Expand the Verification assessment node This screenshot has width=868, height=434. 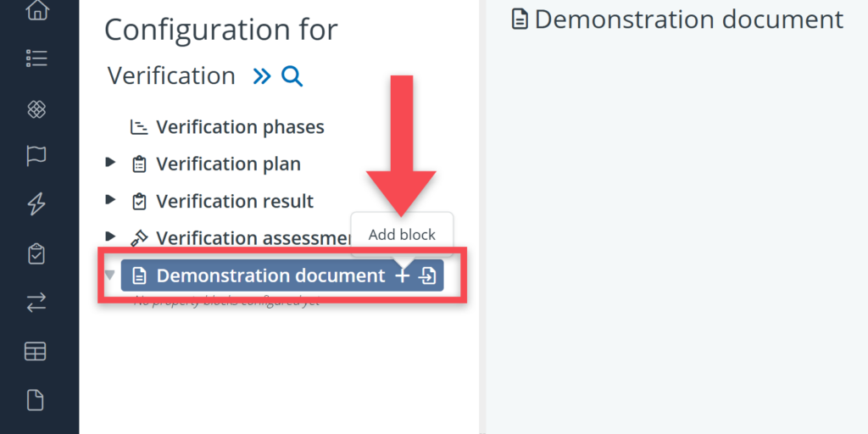[x=110, y=237]
